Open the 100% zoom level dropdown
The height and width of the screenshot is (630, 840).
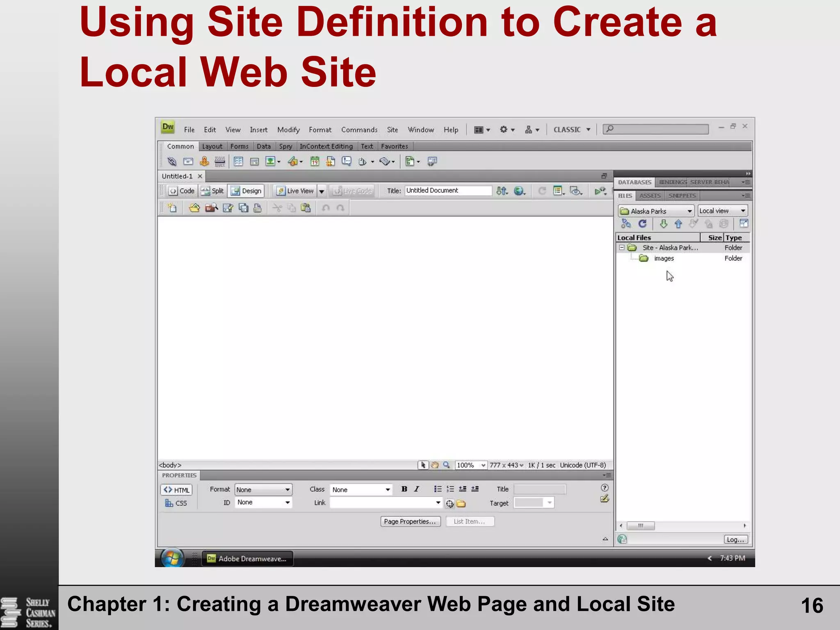click(x=471, y=465)
